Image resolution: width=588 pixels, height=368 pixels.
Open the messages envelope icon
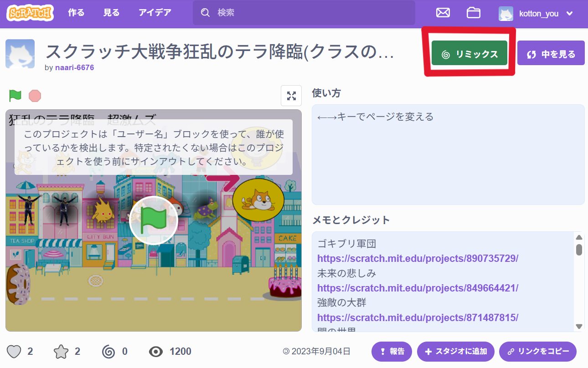(443, 13)
